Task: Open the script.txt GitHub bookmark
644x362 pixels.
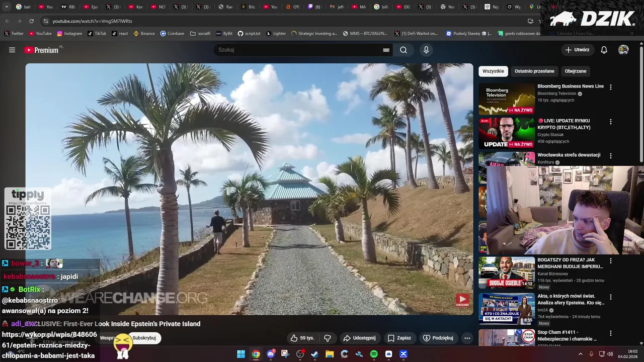Action: pos(249,33)
